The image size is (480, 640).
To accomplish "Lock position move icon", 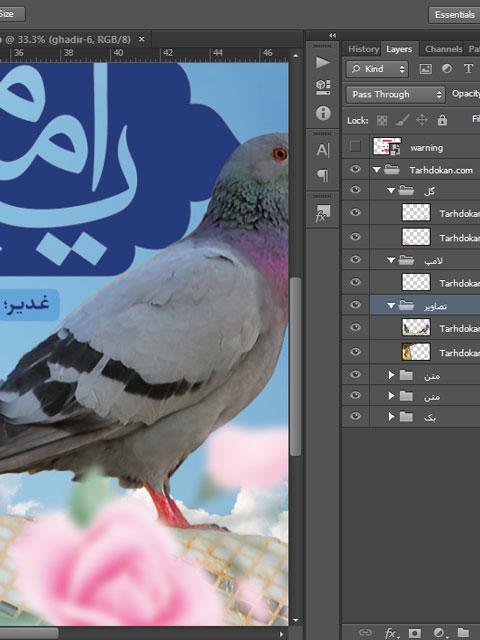I will [422, 120].
